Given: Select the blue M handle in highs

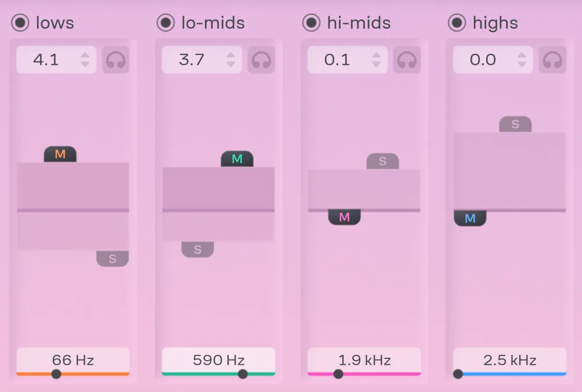Looking at the screenshot, I should [470, 218].
